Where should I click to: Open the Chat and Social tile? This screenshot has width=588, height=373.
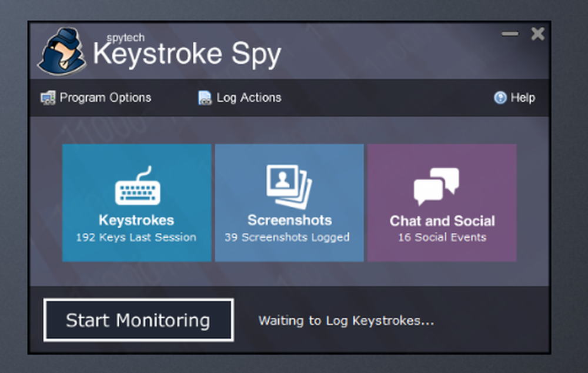(442, 202)
